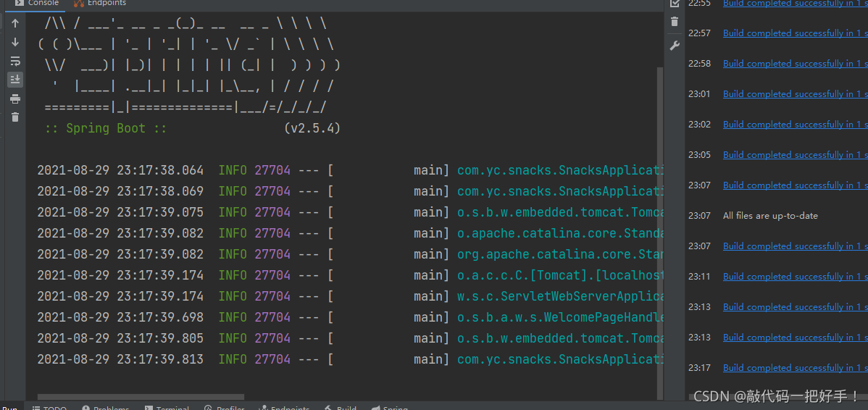The width and height of the screenshot is (868, 410).
Task: Switch to the Console tab
Action: click(37, 4)
